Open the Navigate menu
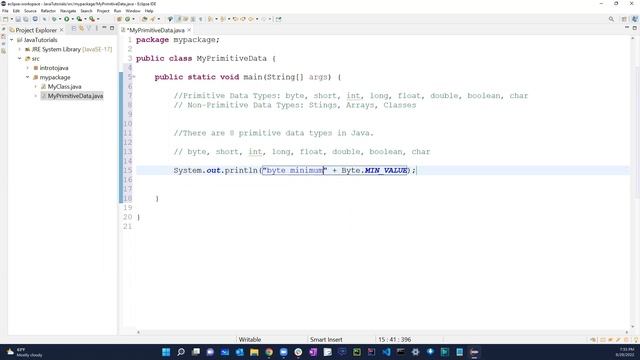The width and height of the screenshot is (640, 360). point(68,11)
